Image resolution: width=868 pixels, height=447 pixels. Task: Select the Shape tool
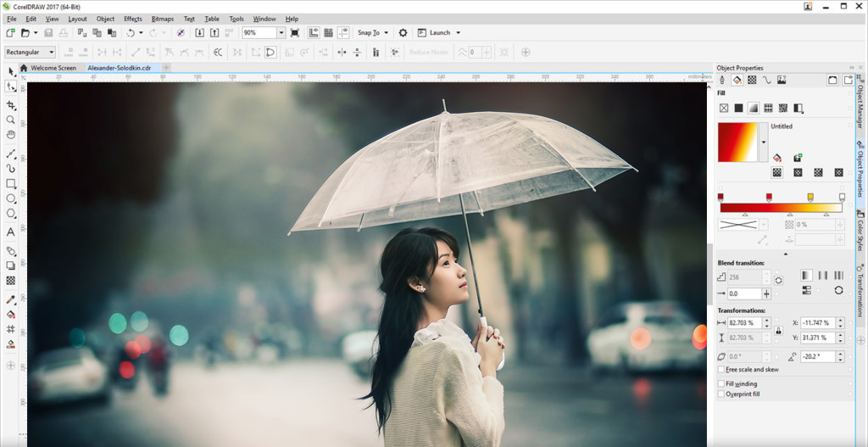[x=10, y=87]
